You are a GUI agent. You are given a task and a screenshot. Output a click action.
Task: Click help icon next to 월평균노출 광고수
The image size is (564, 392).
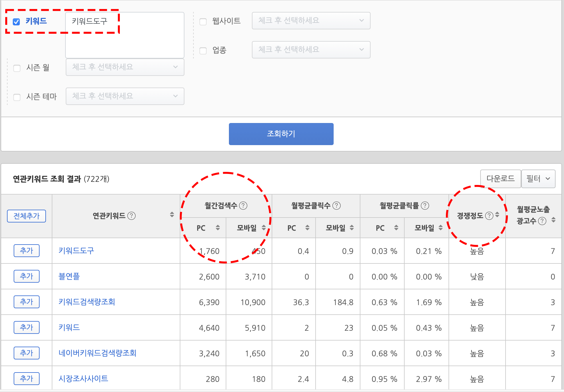click(x=542, y=221)
